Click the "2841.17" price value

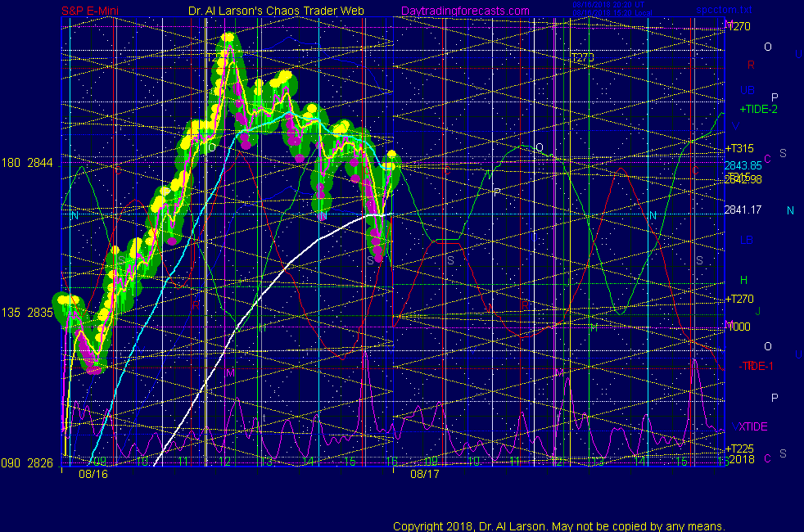743,210
